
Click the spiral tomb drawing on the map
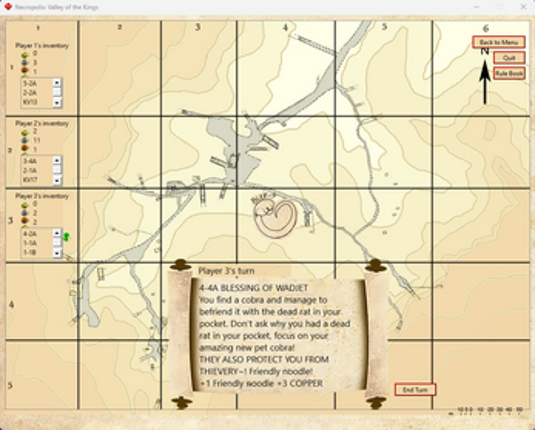pyautogui.click(x=276, y=218)
